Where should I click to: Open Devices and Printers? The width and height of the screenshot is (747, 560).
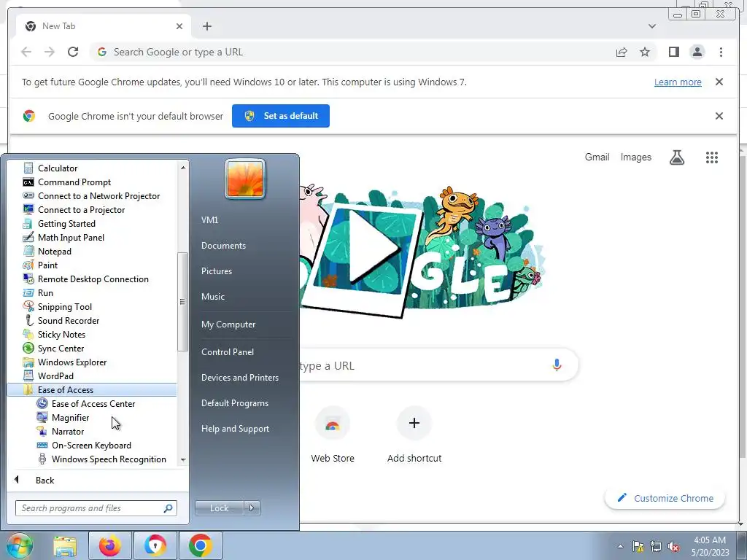click(239, 377)
